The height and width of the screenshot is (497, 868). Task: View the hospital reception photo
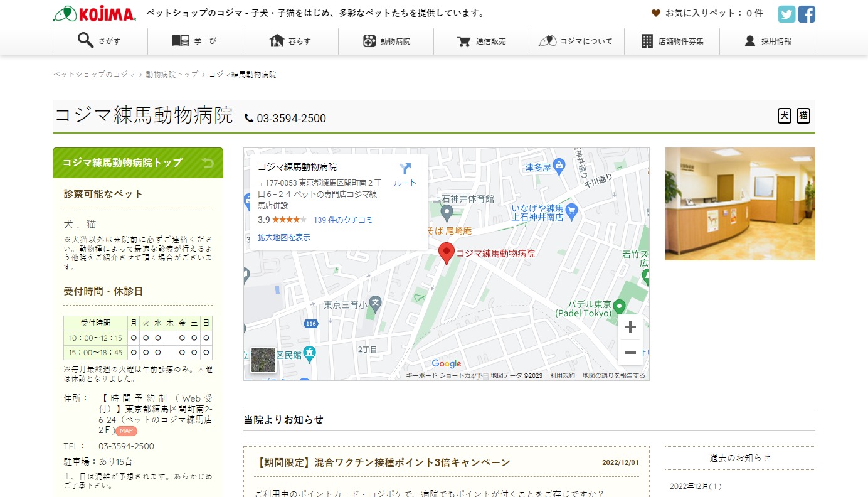click(x=739, y=204)
